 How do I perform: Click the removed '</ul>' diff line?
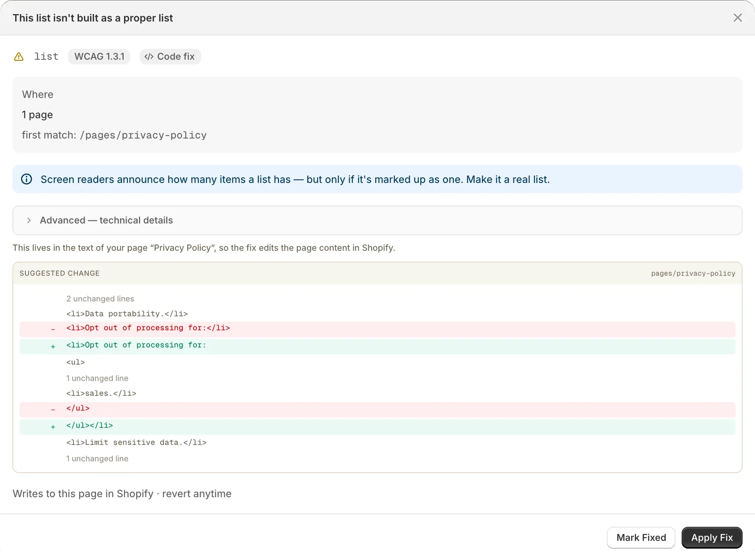(377, 410)
